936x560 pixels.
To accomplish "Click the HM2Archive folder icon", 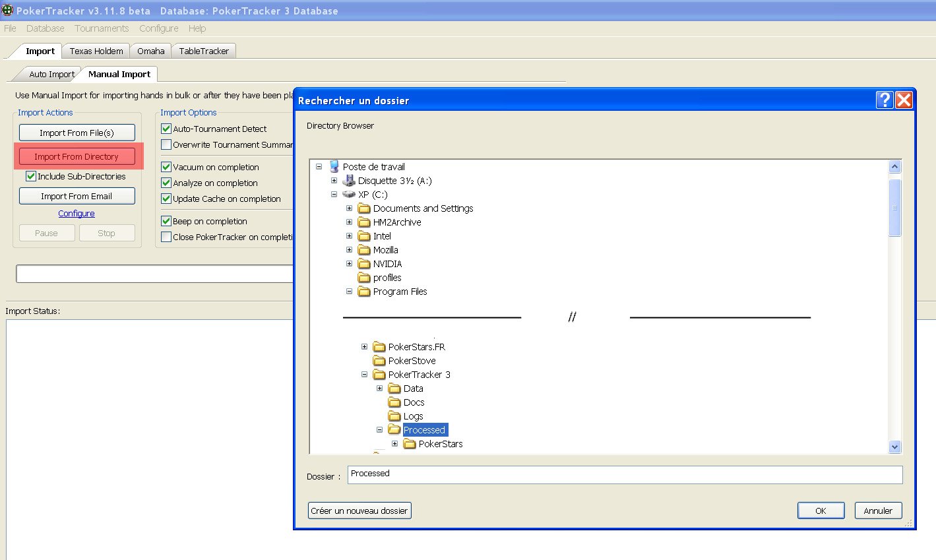I will coord(364,222).
